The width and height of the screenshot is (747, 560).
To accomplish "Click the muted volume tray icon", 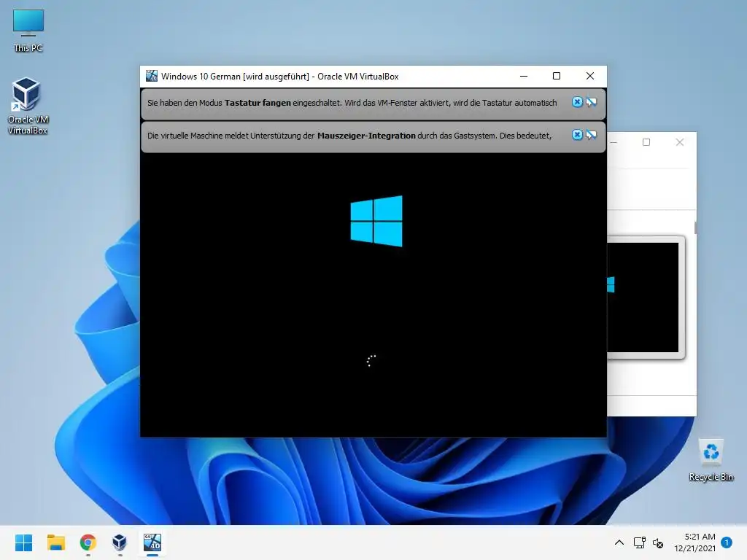I will click(658, 542).
